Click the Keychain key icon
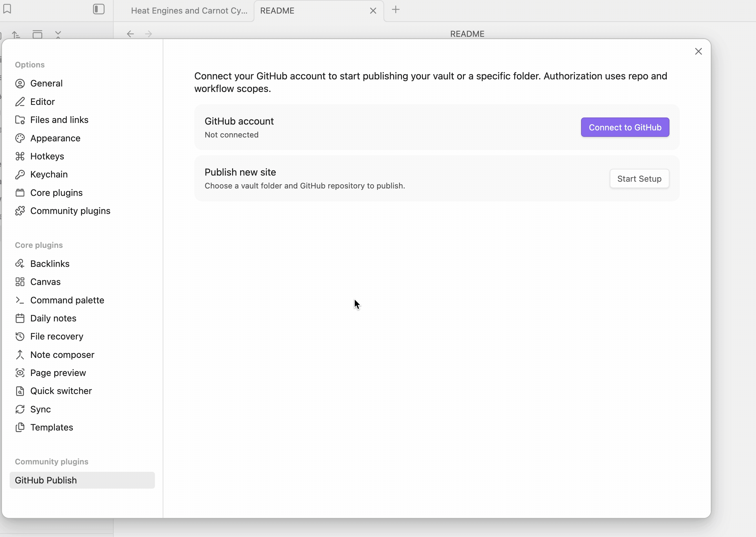The width and height of the screenshot is (756, 537). pos(20,174)
